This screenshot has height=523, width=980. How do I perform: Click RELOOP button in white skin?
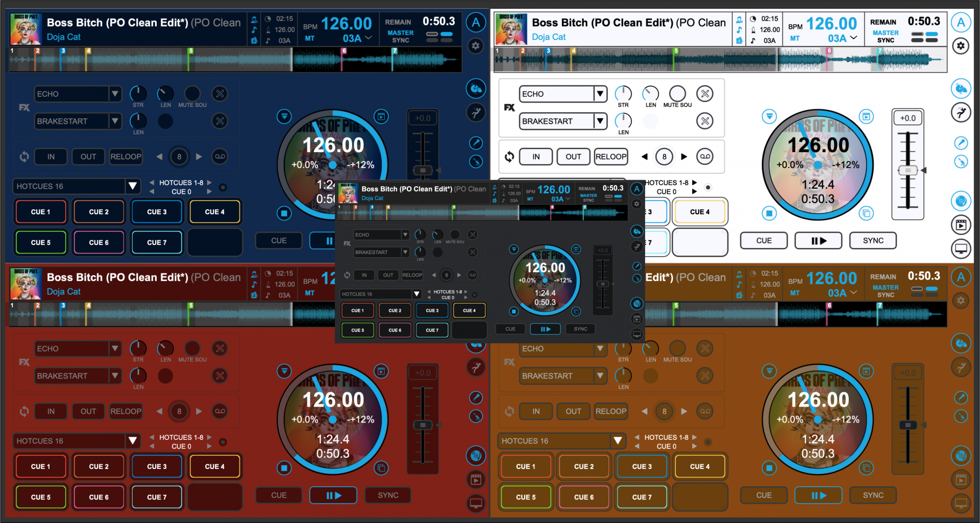[611, 157]
